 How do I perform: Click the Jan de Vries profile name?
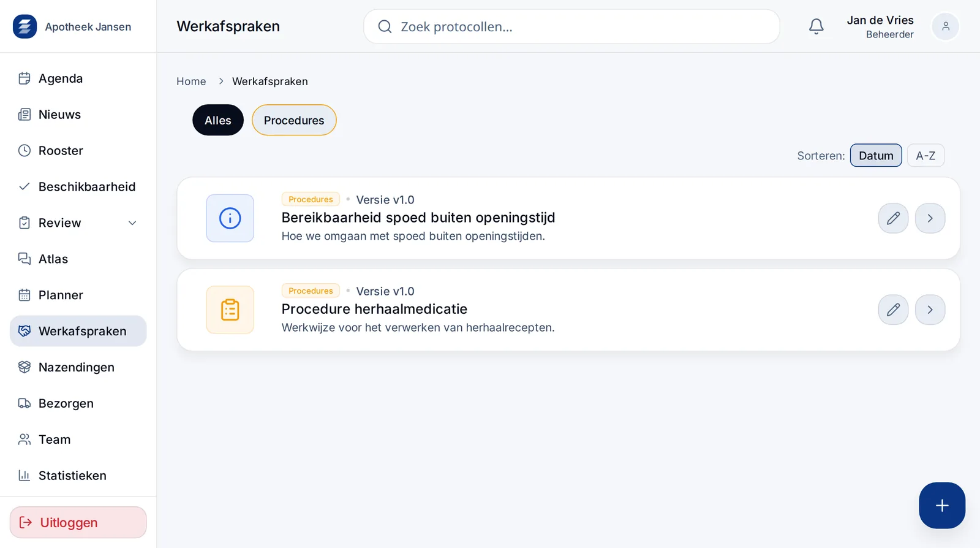(x=880, y=20)
